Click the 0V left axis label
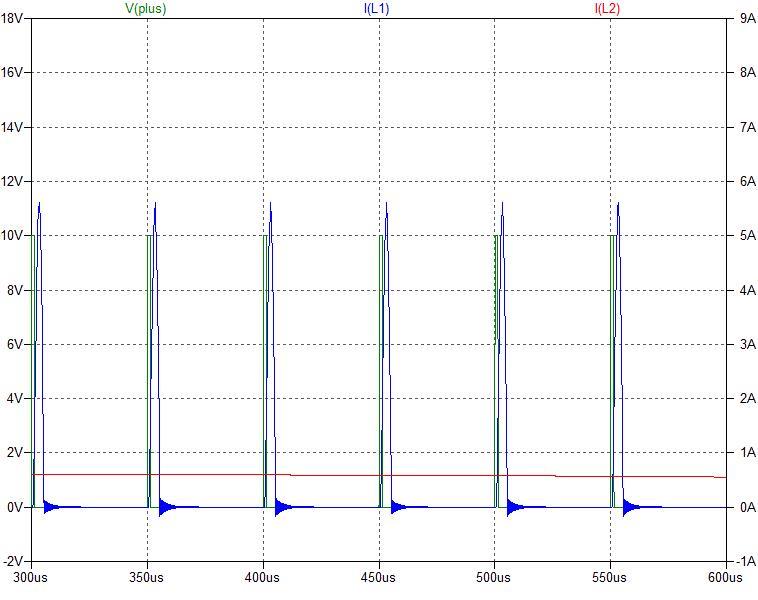 (x=15, y=507)
